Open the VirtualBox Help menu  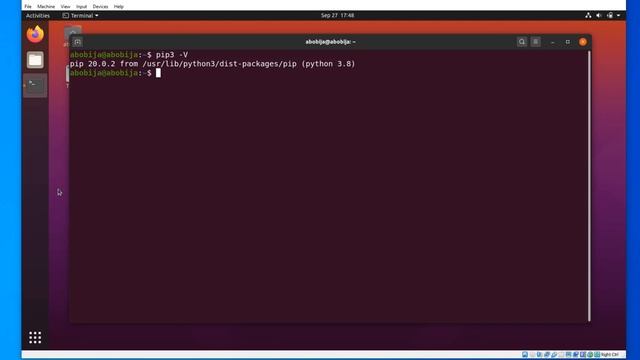118,7
